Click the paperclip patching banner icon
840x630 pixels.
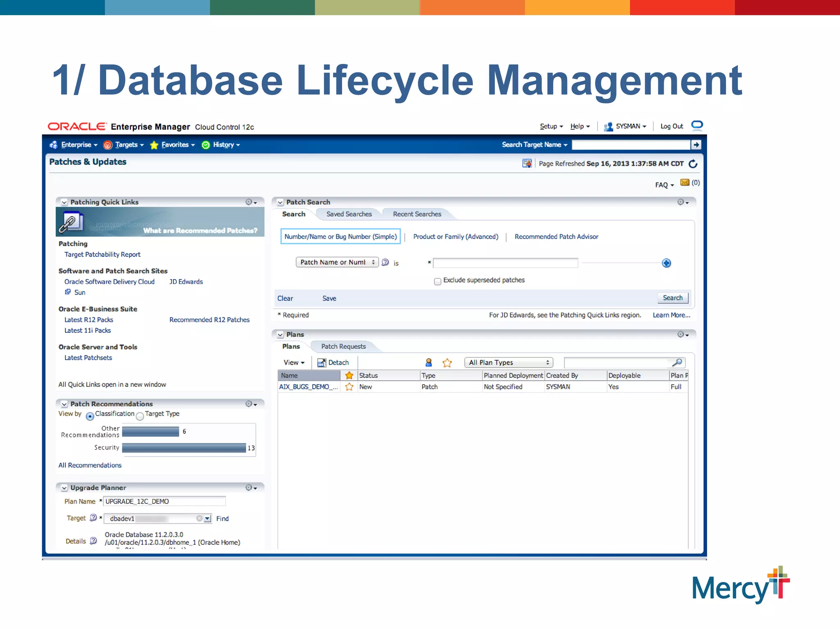click(x=71, y=222)
